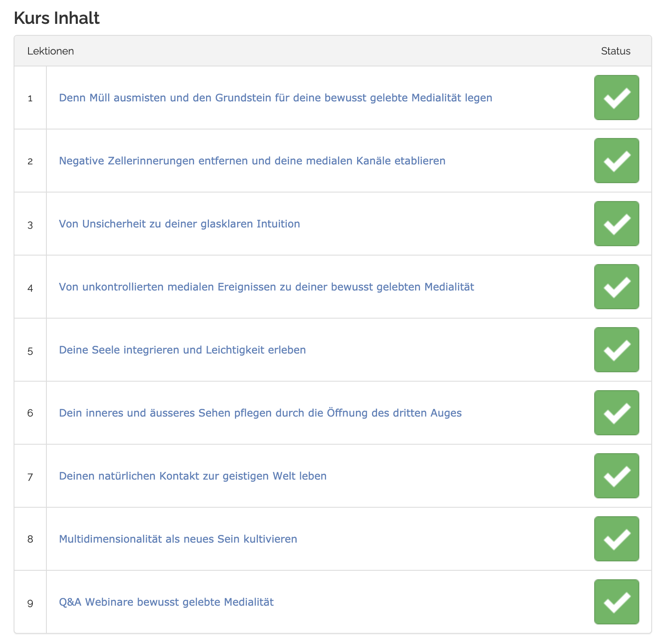Click the green checkmark for Q&A Webinare lesson

point(616,602)
